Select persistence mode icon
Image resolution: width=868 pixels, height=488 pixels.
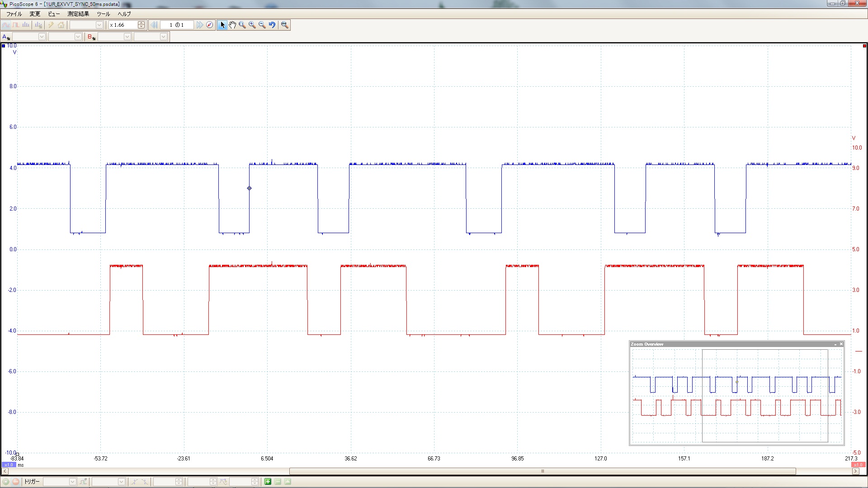[16, 25]
